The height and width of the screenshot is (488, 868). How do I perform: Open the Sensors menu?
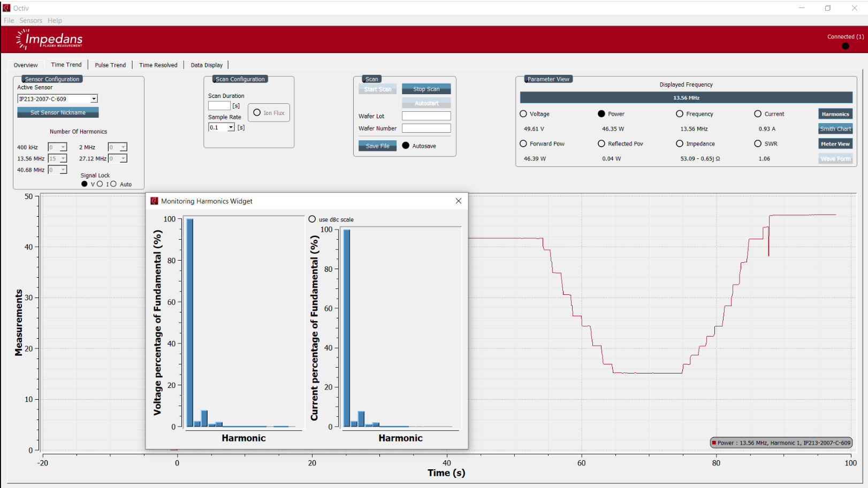[31, 20]
